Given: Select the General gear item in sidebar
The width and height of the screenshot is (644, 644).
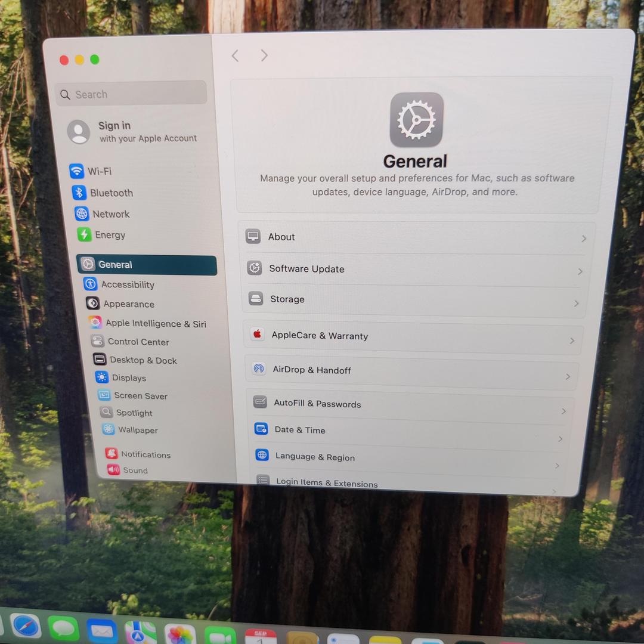Looking at the screenshot, I should (147, 265).
